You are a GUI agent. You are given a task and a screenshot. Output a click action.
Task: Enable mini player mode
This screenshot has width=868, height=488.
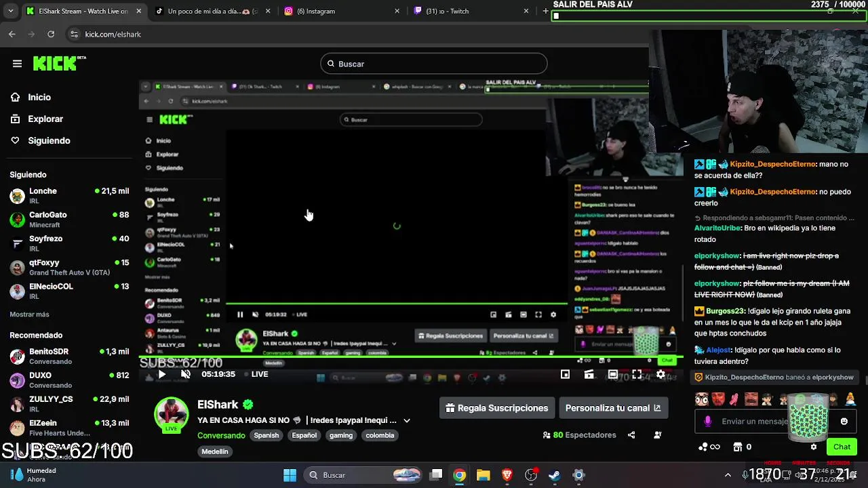click(x=565, y=374)
